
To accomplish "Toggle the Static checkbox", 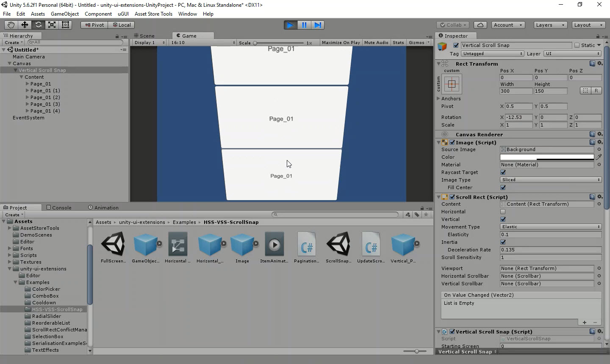I will click(577, 45).
